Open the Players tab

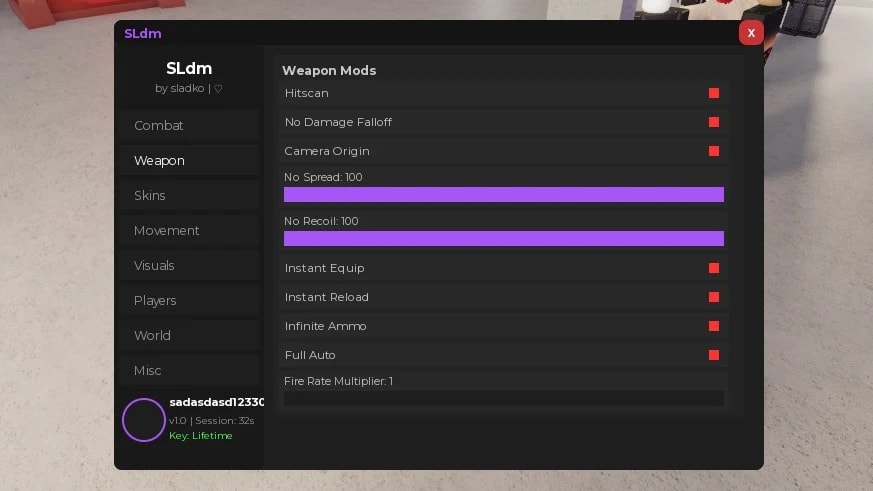pyautogui.click(x=189, y=301)
